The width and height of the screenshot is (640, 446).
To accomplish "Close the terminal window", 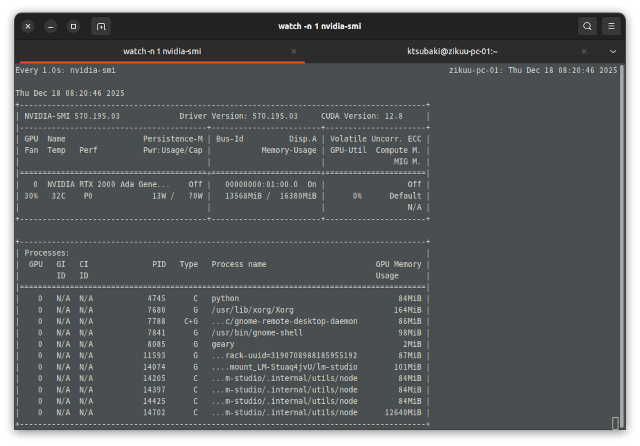I will pos(27,26).
